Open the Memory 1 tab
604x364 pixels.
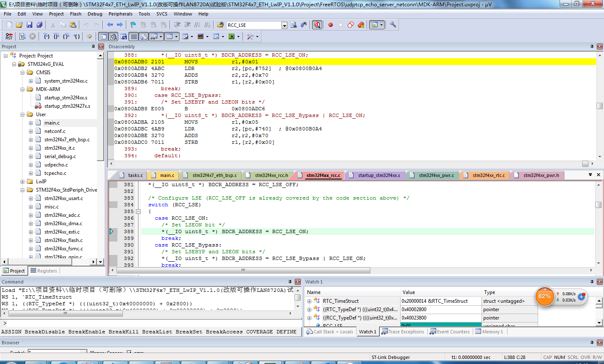489,332
